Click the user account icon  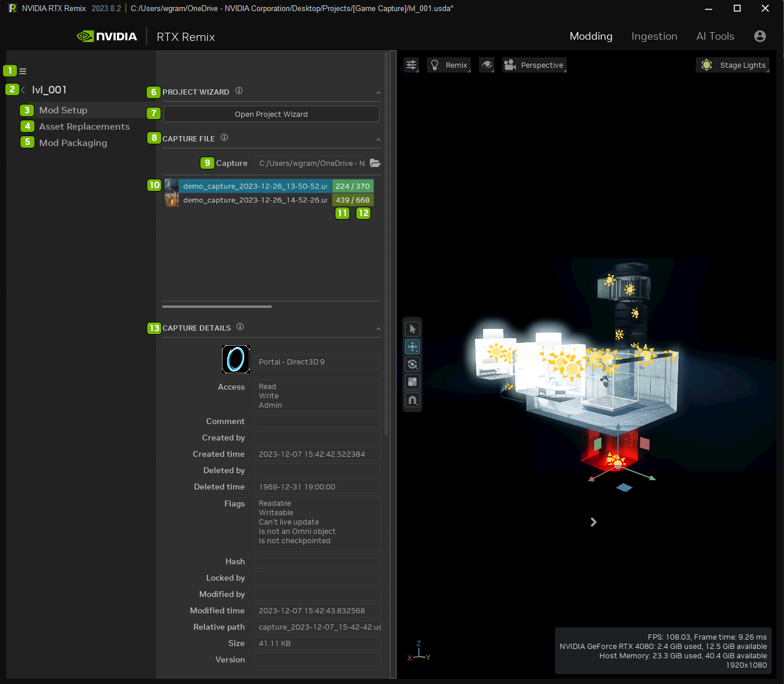pos(760,36)
